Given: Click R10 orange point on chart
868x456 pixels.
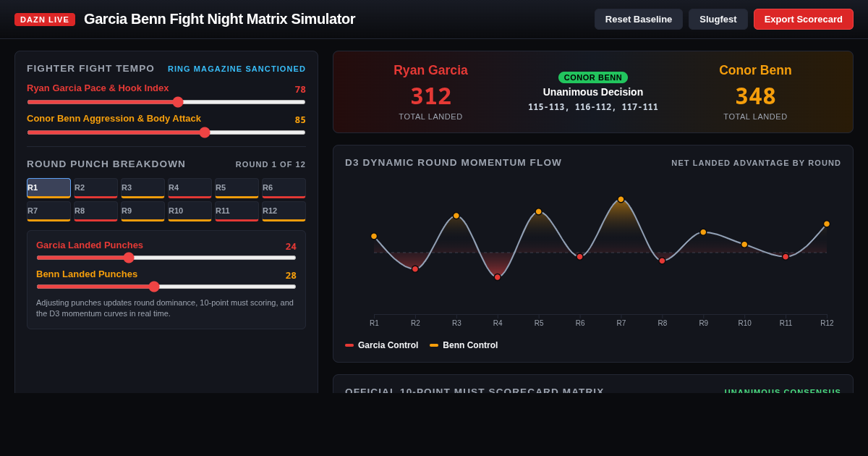Looking at the screenshot, I should tap(744, 245).
